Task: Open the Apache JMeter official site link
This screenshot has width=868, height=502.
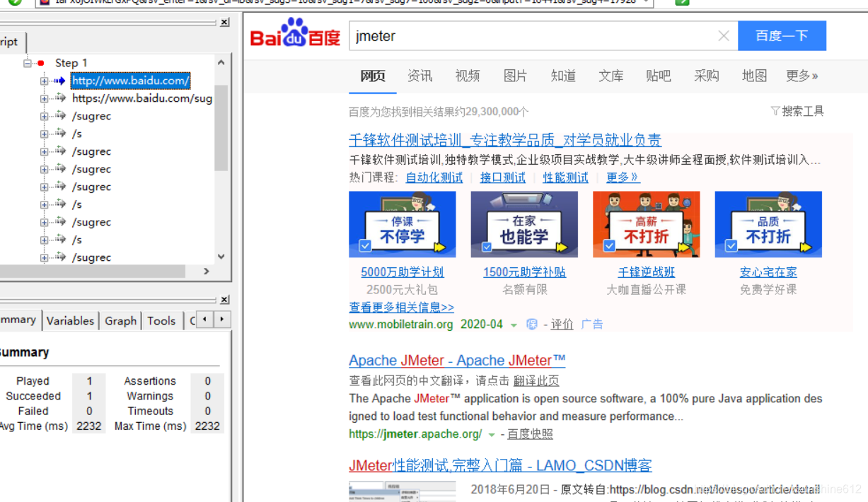Action: (457, 360)
